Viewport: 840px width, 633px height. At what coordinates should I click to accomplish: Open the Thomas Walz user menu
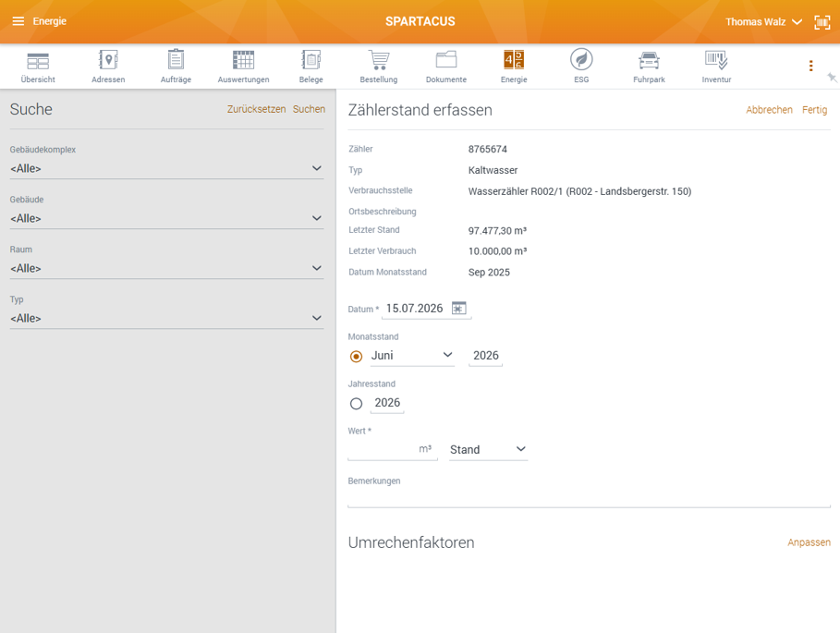coord(763,22)
